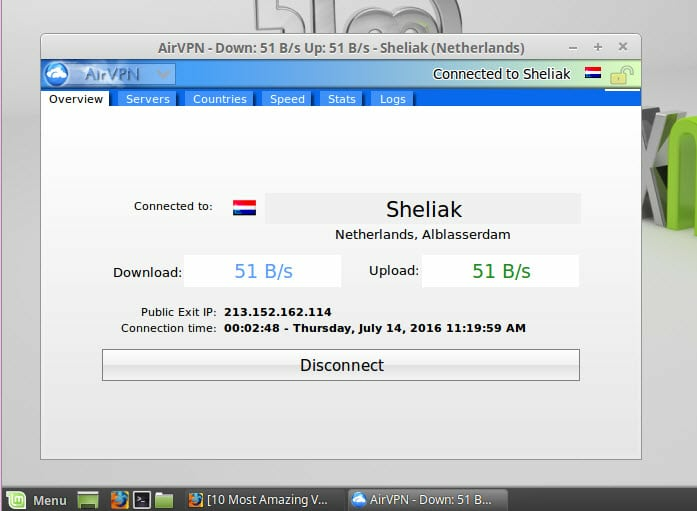Switch to the Speed tab
The width and height of the screenshot is (697, 511).
point(287,99)
